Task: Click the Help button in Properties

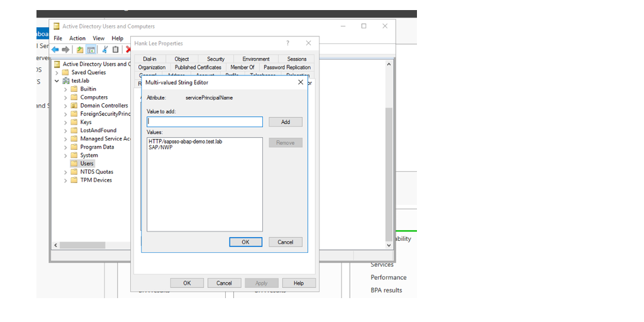Action: coord(299,283)
